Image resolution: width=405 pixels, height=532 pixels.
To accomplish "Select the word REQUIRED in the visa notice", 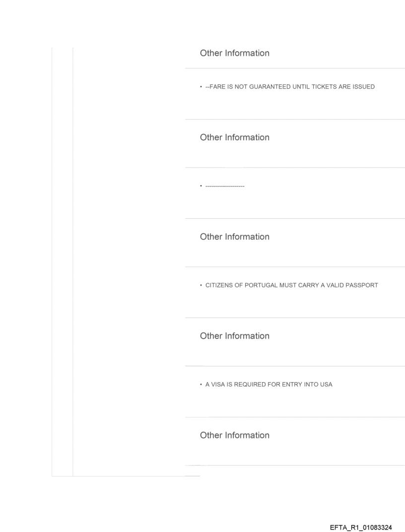I will 253,384.
